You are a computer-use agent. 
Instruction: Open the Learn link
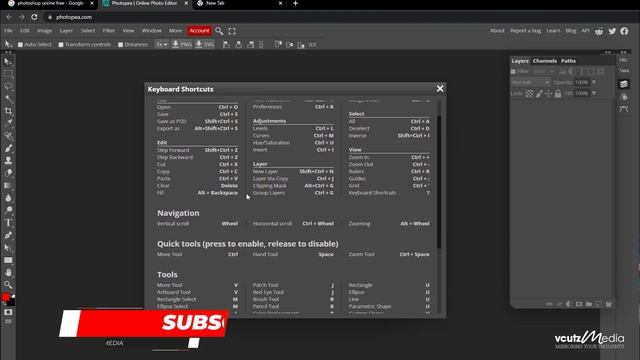click(553, 31)
